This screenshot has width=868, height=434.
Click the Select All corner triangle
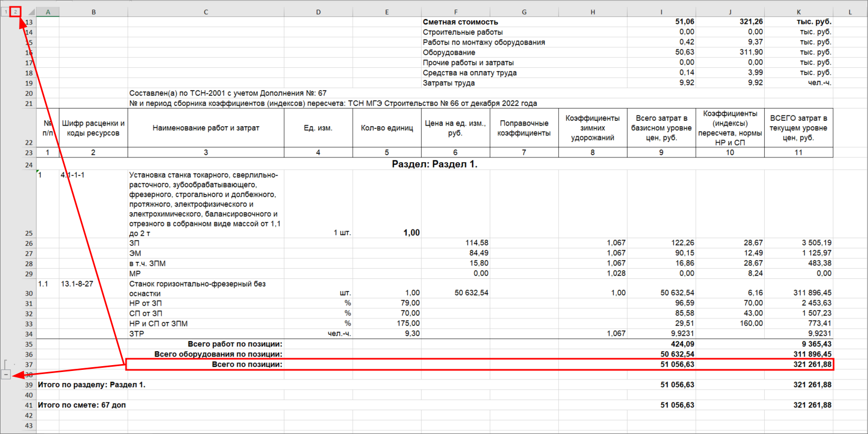coord(31,12)
